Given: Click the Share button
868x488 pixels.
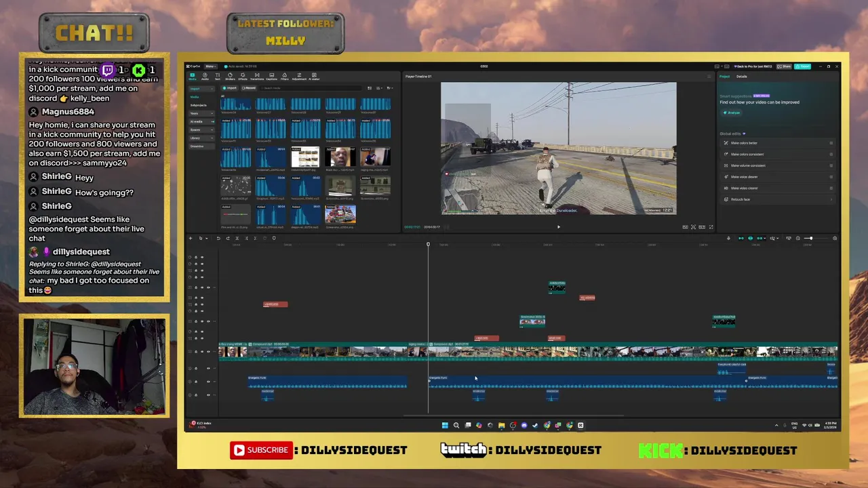Looking at the screenshot, I should pyautogui.click(x=784, y=66).
